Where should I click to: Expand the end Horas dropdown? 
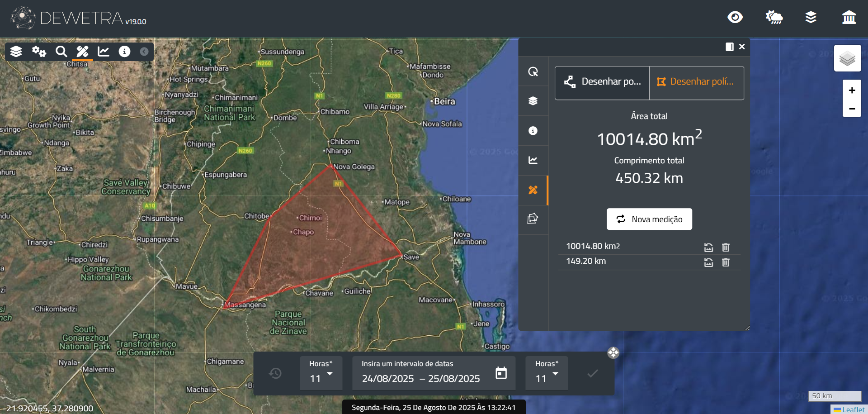(547, 373)
